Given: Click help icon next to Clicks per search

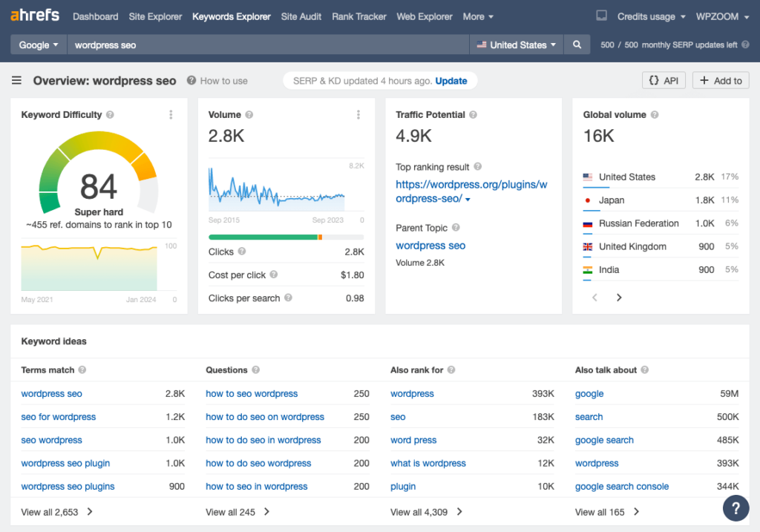Looking at the screenshot, I should pyautogui.click(x=288, y=298).
